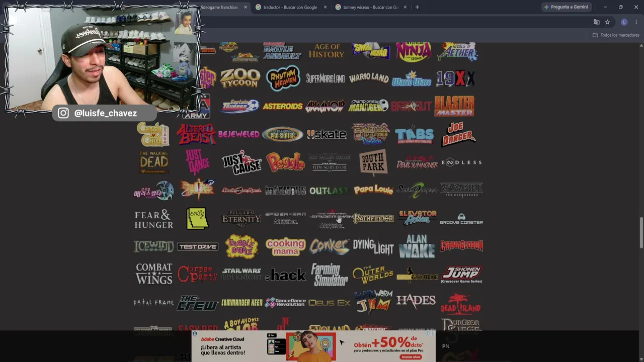
Task: Open the Commander Keen logo
Action: point(242,303)
